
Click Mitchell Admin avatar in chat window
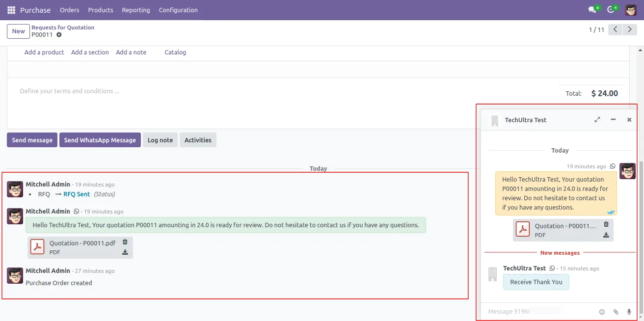[627, 171]
